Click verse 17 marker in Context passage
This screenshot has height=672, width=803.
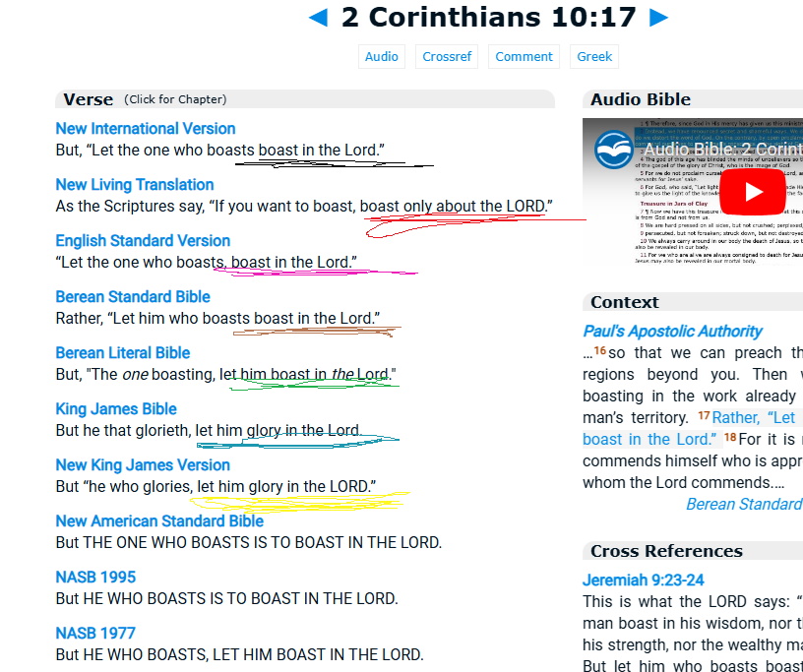(x=703, y=416)
